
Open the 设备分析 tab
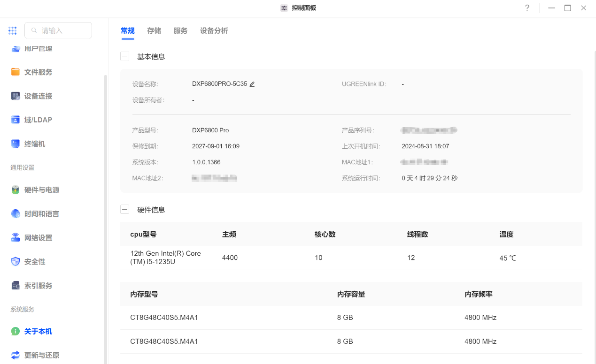coord(214,30)
